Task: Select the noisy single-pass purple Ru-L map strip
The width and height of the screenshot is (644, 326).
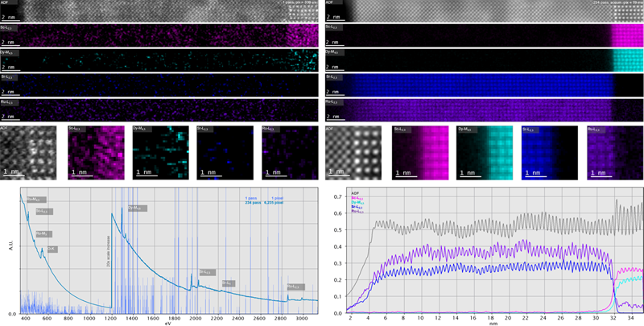Action: [x=159, y=110]
